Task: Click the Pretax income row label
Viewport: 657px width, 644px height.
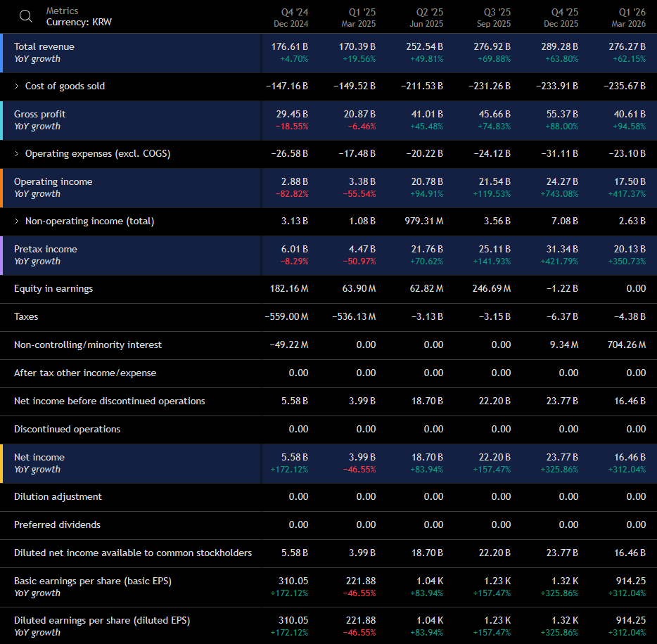Action: [x=46, y=249]
